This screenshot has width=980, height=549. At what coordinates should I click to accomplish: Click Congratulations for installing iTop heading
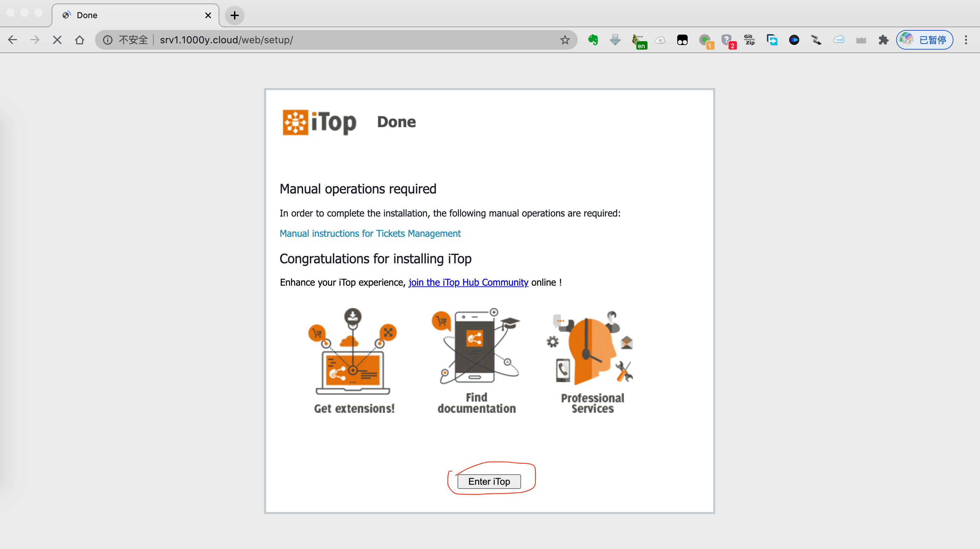tap(375, 259)
